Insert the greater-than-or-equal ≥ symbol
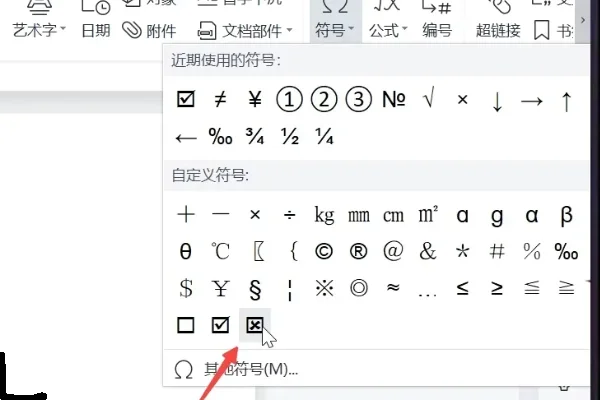This screenshot has height=400, width=600. click(x=497, y=288)
